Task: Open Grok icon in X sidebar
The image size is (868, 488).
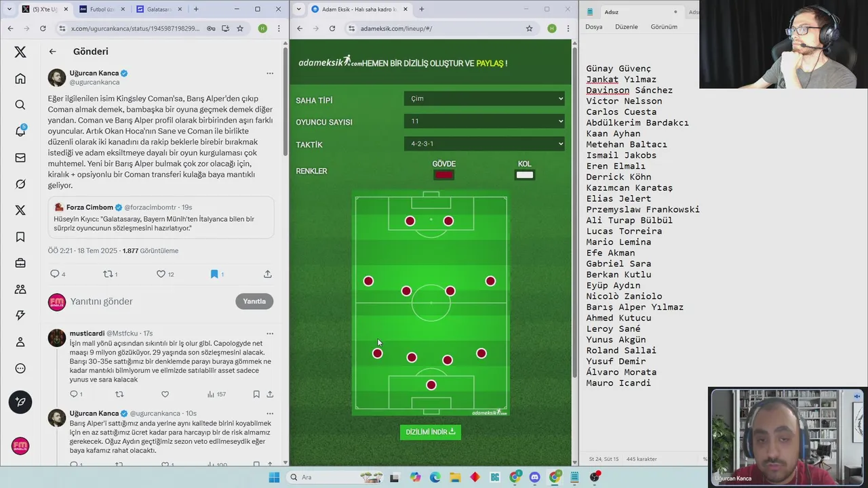Action: 20,184
